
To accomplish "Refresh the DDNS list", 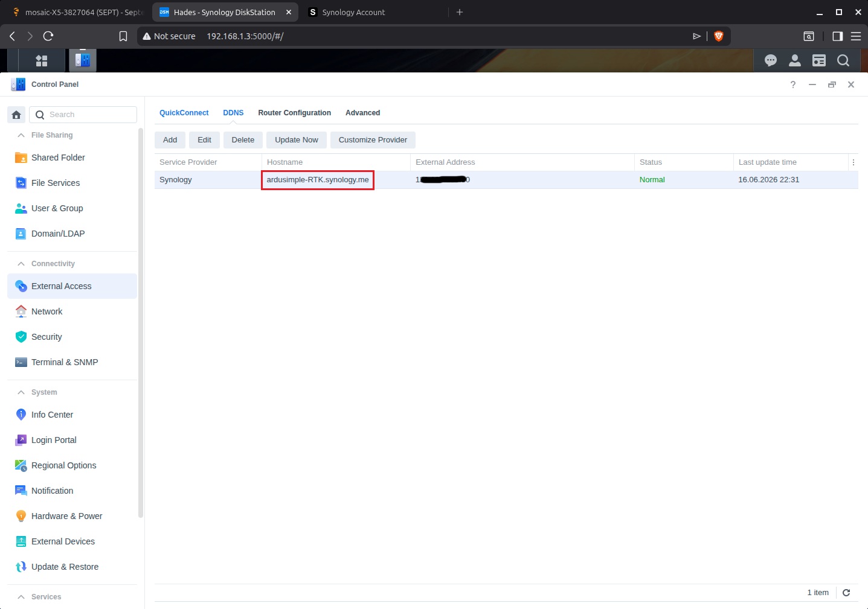I will coord(846,593).
